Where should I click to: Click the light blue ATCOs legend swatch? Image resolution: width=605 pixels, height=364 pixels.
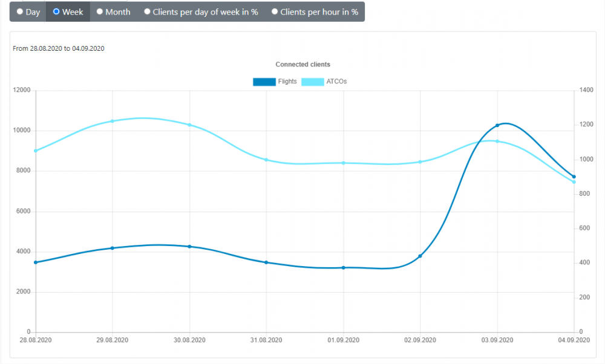tap(313, 82)
